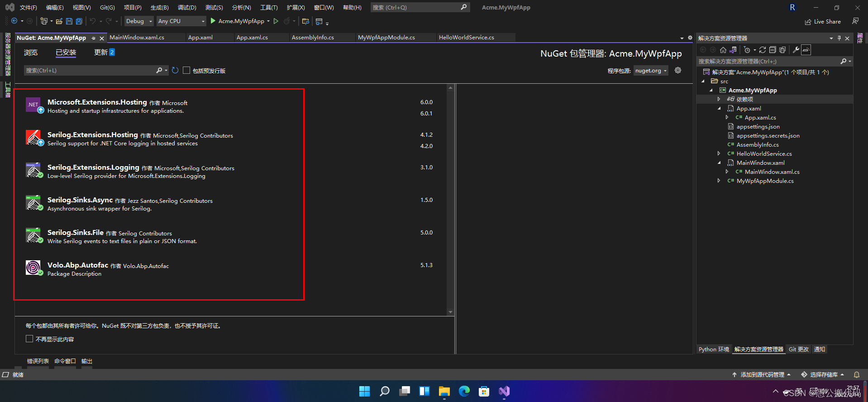Collapse all items in Solution Explorer

pyautogui.click(x=773, y=50)
